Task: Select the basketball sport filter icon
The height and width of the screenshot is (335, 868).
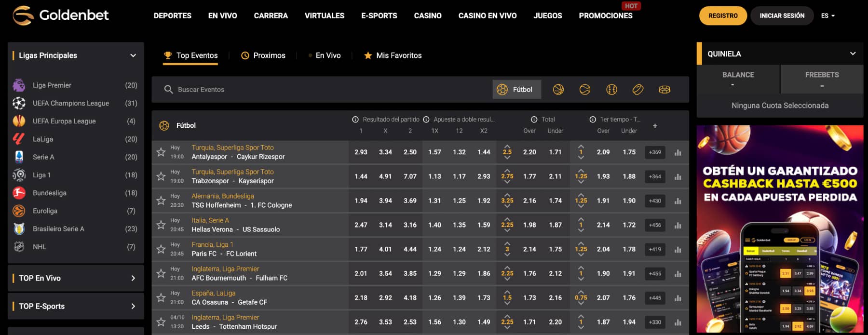Action: pyautogui.click(x=558, y=90)
